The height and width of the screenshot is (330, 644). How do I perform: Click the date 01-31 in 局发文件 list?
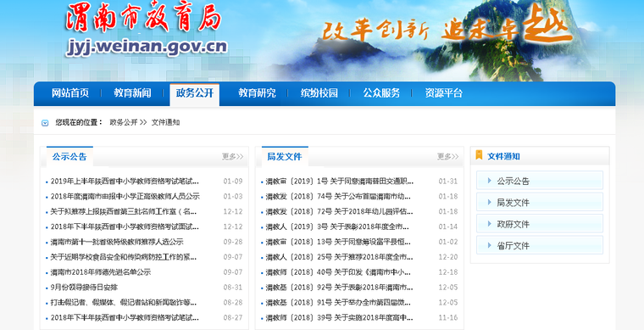pyautogui.click(x=448, y=182)
